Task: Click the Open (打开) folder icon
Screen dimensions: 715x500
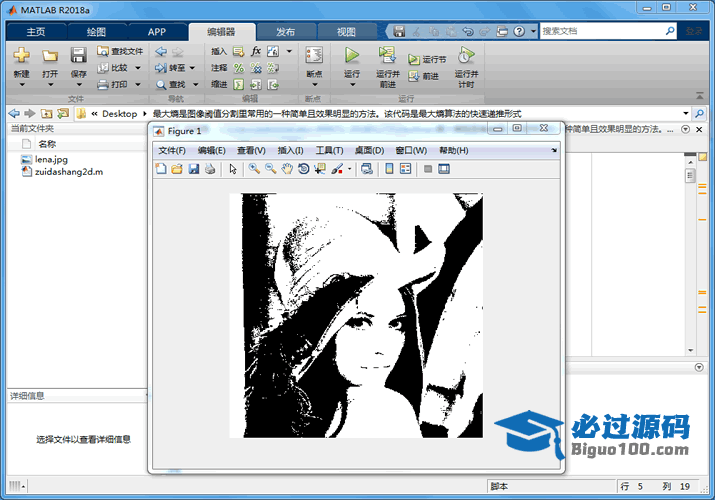Action: (50, 56)
